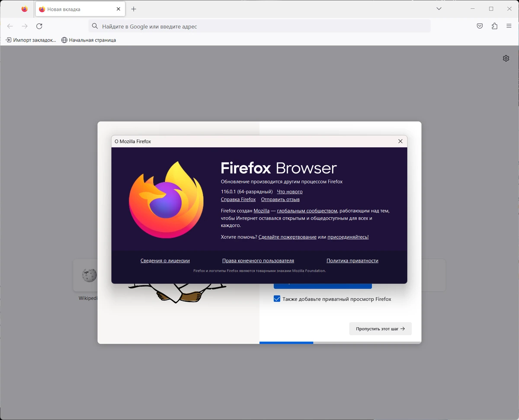The height and width of the screenshot is (420, 519).
Task: Click the Отправить отзыв link
Action: pos(280,199)
